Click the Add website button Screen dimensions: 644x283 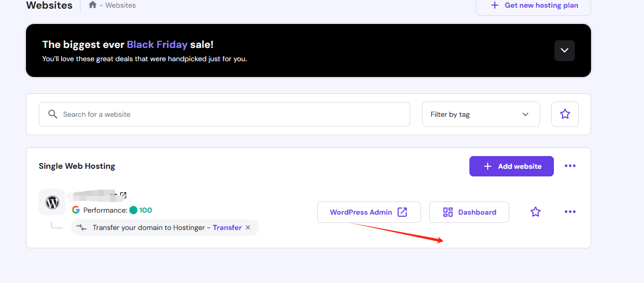511,166
